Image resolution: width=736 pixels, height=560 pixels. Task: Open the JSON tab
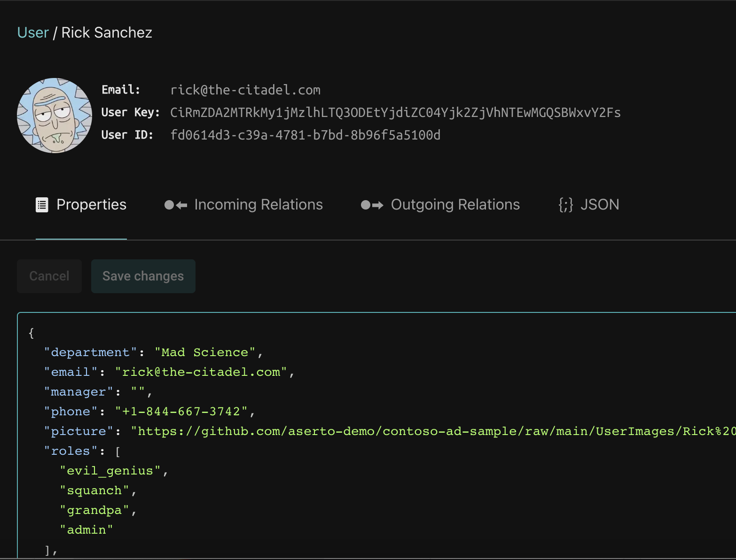599,205
